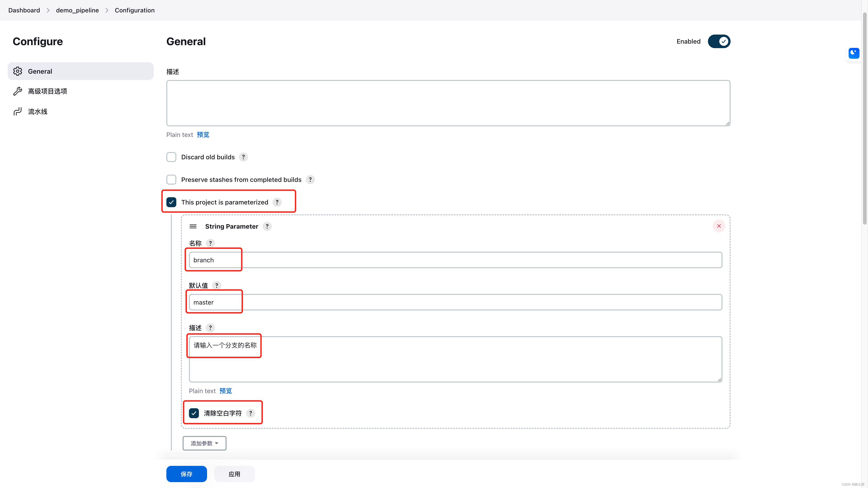This screenshot has height=488, width=868.
Task: Open the General section in sidebar
Action: tap(80, 71)
